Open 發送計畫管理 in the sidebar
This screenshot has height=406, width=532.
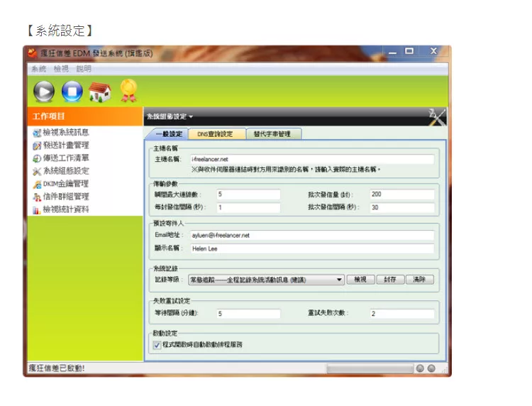(x=65, y=146)
